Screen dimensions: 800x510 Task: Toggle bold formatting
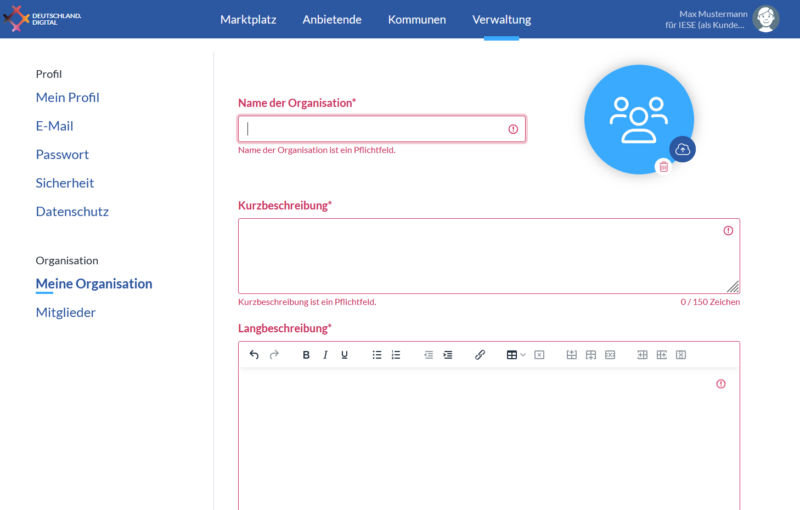[x=306, y=355]
